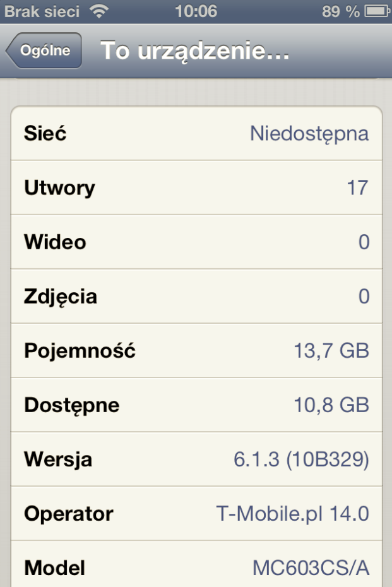Select the Sieć row showing Niedostępna
392x587 pixels.
(196, 134)
